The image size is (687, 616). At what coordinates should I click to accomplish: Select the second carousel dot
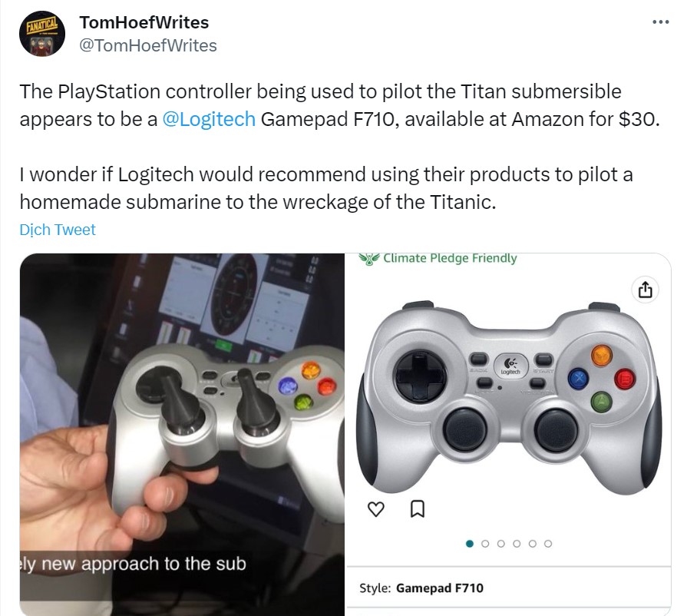(x=485, y=544)
